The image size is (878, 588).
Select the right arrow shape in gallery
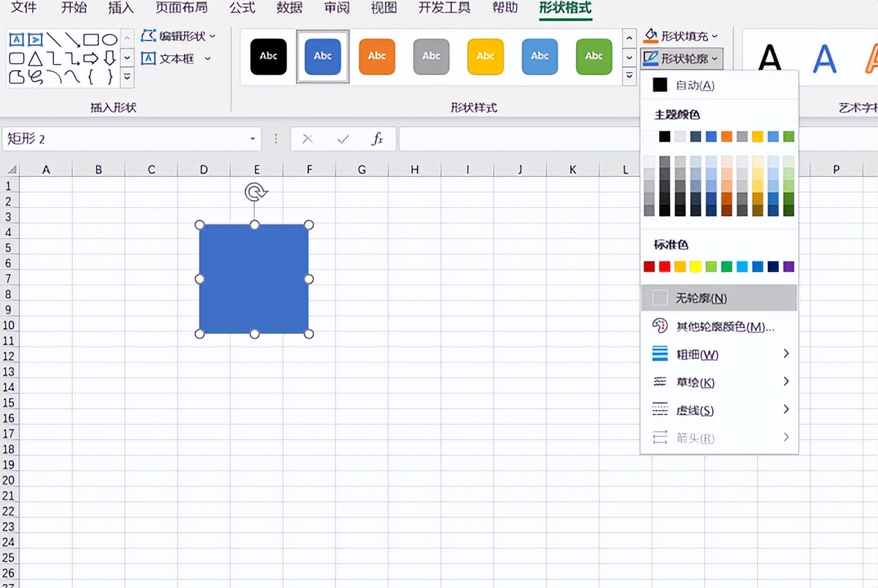(x=91, y=59)
